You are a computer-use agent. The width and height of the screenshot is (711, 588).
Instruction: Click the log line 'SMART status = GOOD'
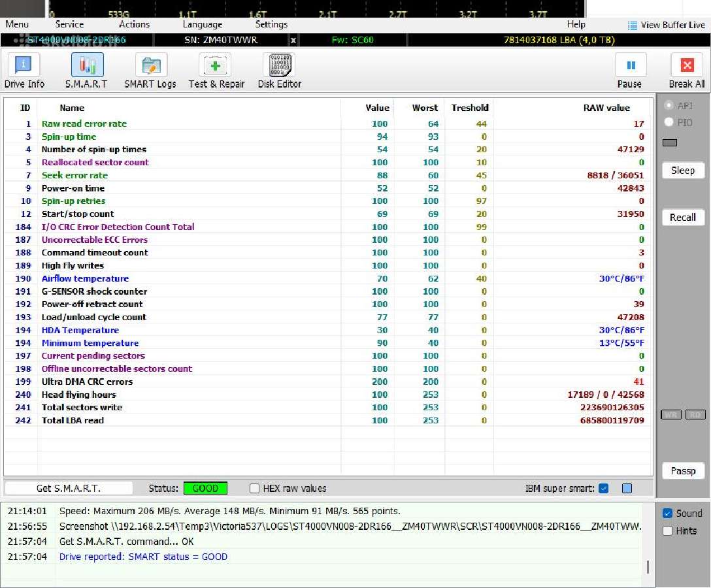[143, 557]
